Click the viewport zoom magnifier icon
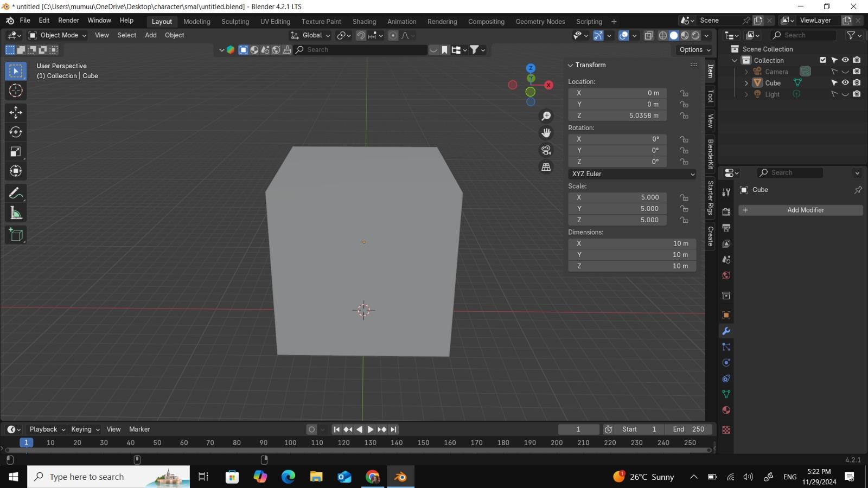The image size is (868, 488). pyautogui.click(x=546, y=116)
